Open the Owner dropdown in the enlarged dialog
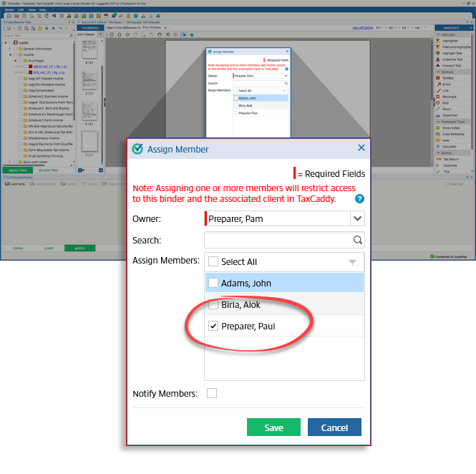Viewport: 476px width, 474px height. (x=357, y=218)
